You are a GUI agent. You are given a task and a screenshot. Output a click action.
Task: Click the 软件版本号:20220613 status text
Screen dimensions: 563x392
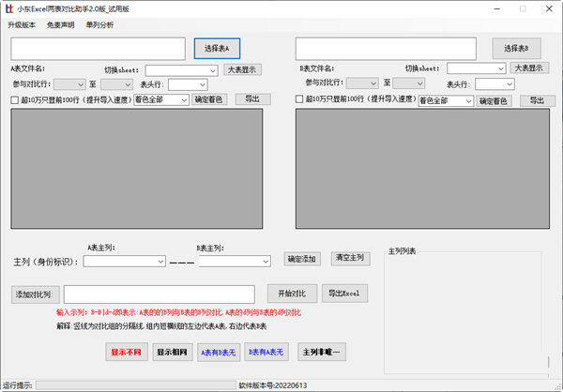(273, 385)
